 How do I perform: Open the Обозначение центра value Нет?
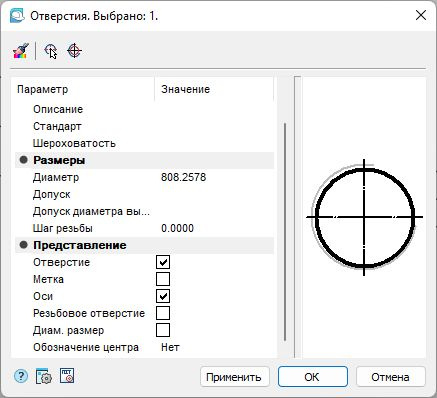[170, 347]
